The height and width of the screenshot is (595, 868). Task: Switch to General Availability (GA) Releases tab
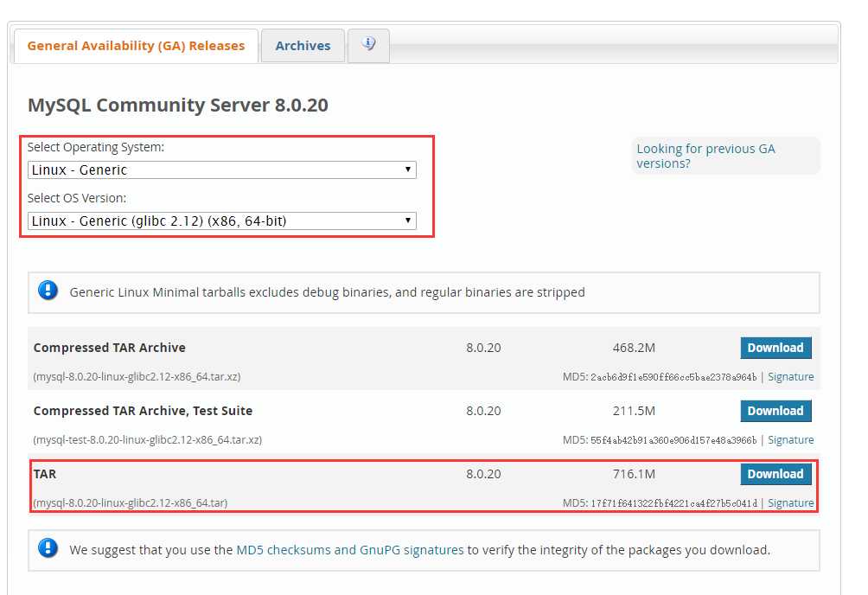pos(136,46)
